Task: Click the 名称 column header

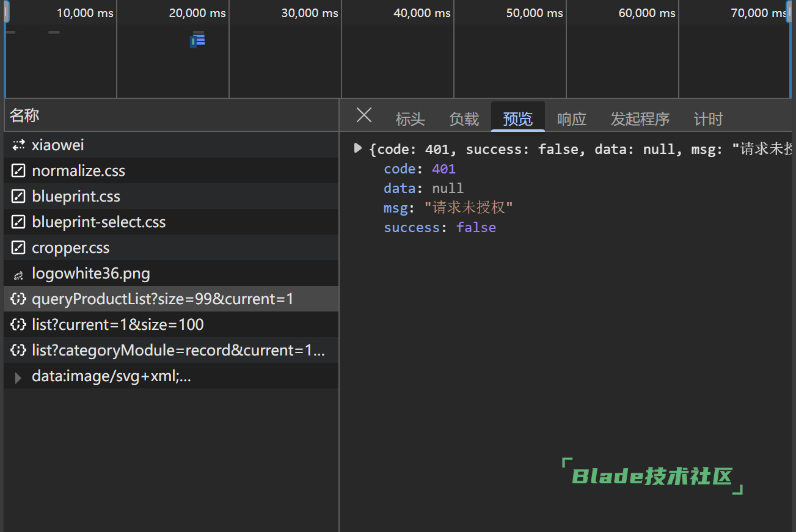Action: (x=171, y=115)
